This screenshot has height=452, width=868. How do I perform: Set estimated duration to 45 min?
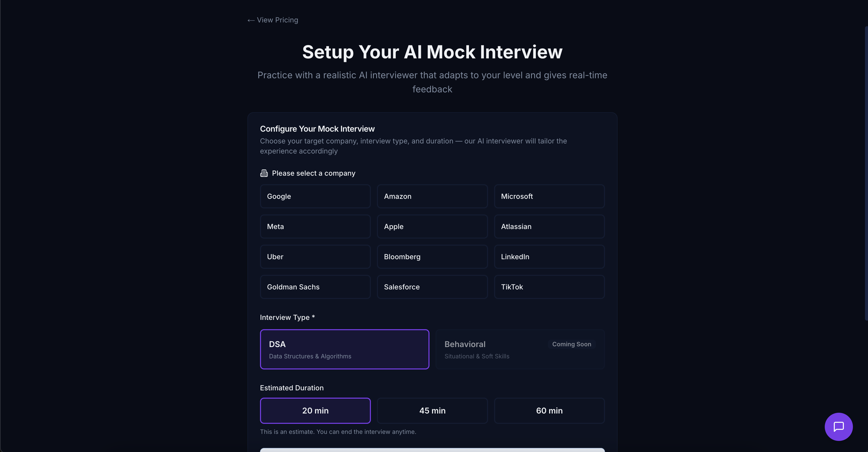pos(432,410)
